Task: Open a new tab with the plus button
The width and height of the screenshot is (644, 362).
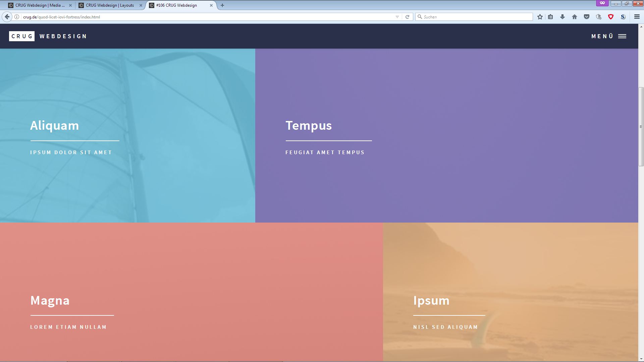Action: pyautogui.click(x=222, y=5)
